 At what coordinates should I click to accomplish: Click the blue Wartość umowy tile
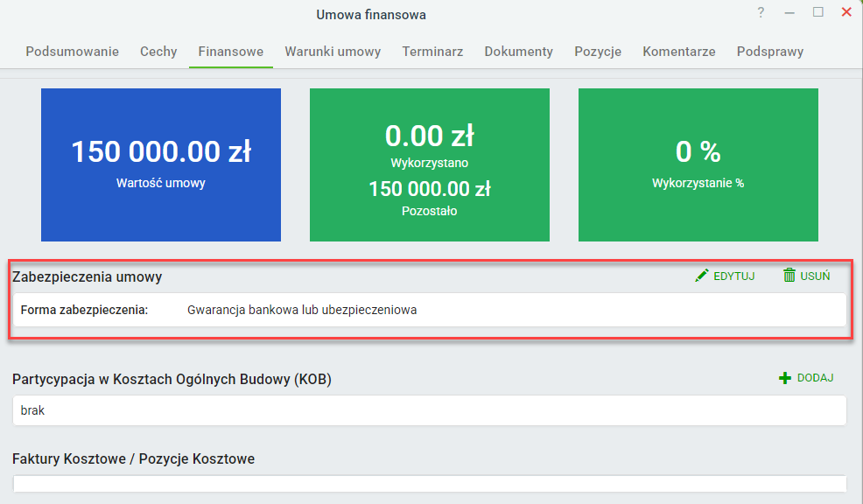(x=161, y=164)
